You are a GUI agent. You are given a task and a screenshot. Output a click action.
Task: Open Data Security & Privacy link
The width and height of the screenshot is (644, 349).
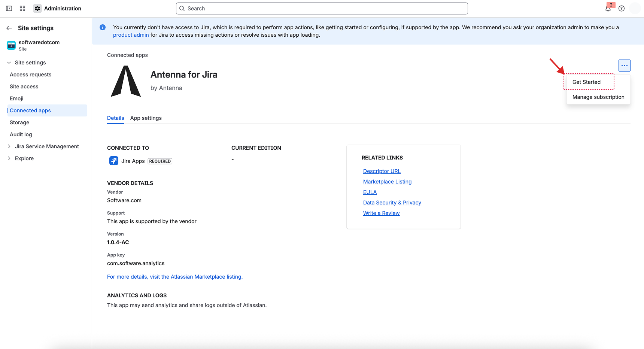[392, 203]
